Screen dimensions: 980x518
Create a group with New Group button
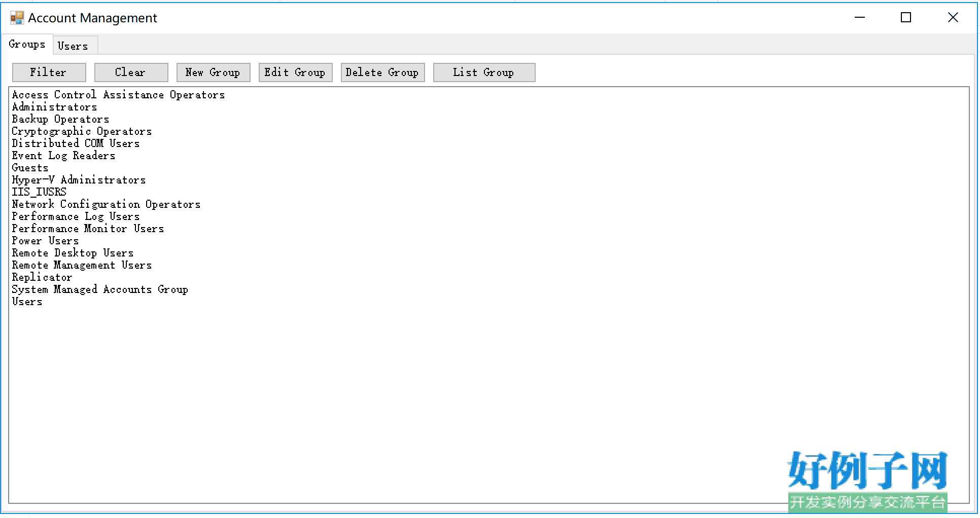[213, 72]
